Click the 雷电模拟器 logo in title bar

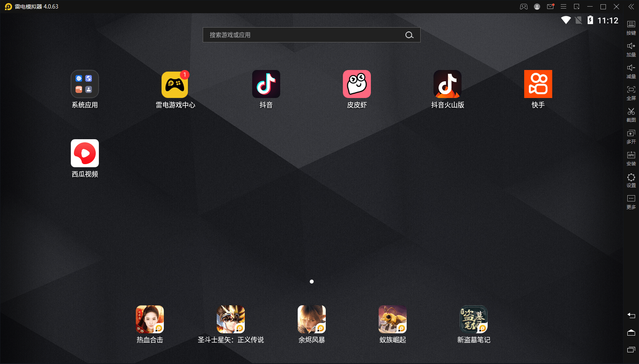[x=8, y=7]
